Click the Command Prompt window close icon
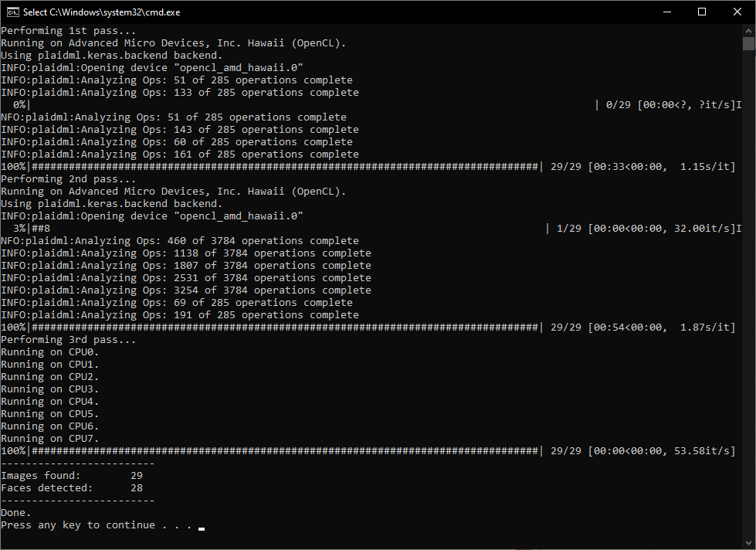This screenshot has height=550, width=756. [737, 12]
